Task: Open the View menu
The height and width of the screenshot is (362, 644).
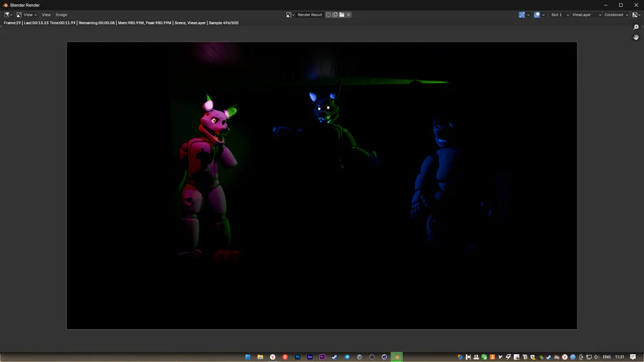Action: 46,15
